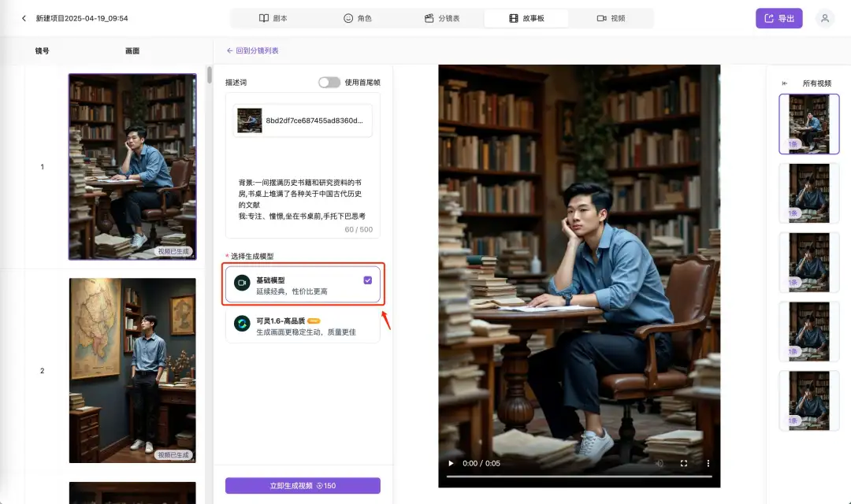Toggle the 使用首尾帧 switch

coord(329,83)
